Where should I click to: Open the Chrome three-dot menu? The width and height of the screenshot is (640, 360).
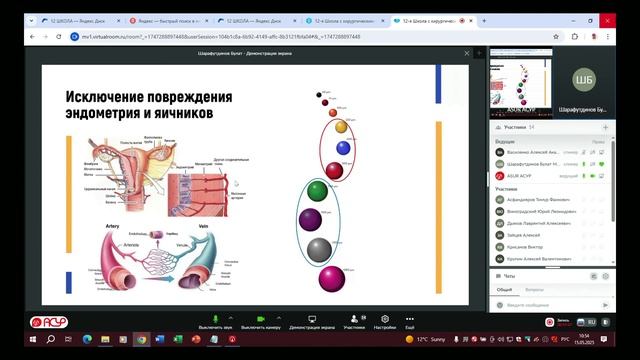608,37
